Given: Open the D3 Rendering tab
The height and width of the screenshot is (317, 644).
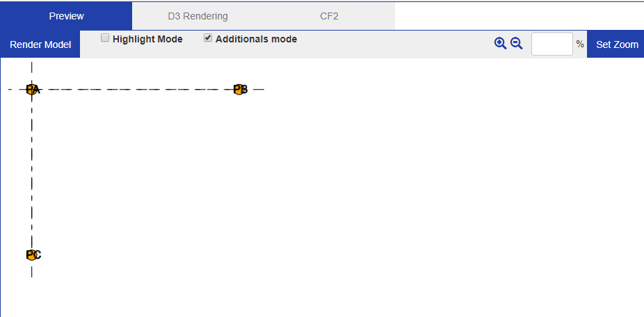Looking at the screenshot, I should (x=198, y=16).
